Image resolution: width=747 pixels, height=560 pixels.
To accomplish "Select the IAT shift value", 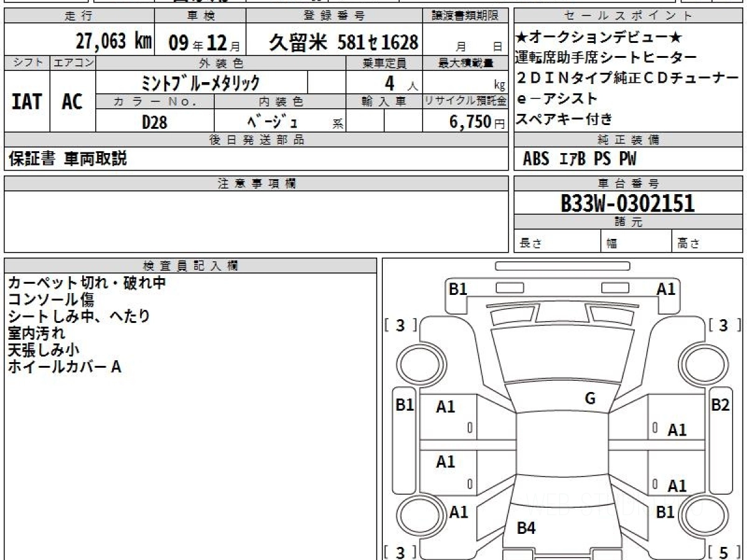I will point(27,101).
